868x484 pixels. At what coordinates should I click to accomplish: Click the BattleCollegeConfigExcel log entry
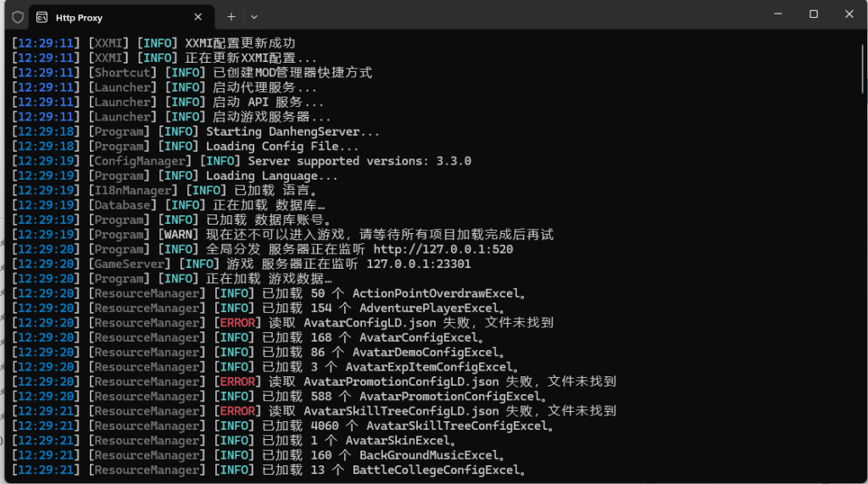(439, 470)
